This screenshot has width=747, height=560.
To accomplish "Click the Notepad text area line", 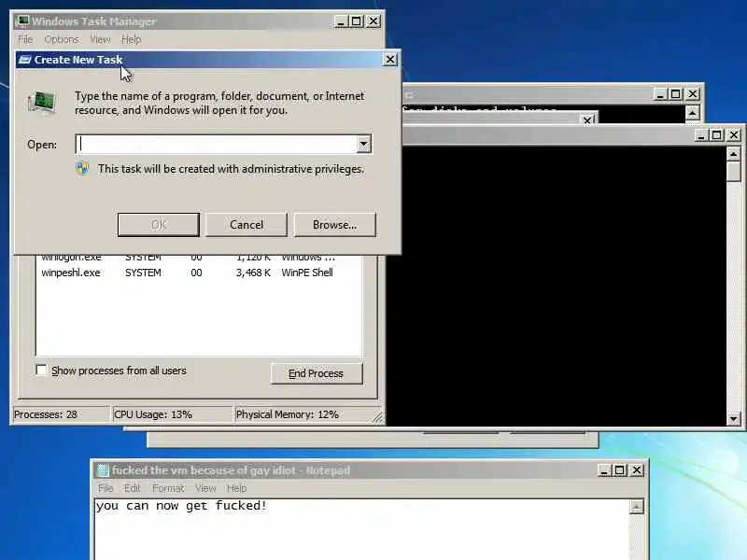I will [x=181, y=505].
